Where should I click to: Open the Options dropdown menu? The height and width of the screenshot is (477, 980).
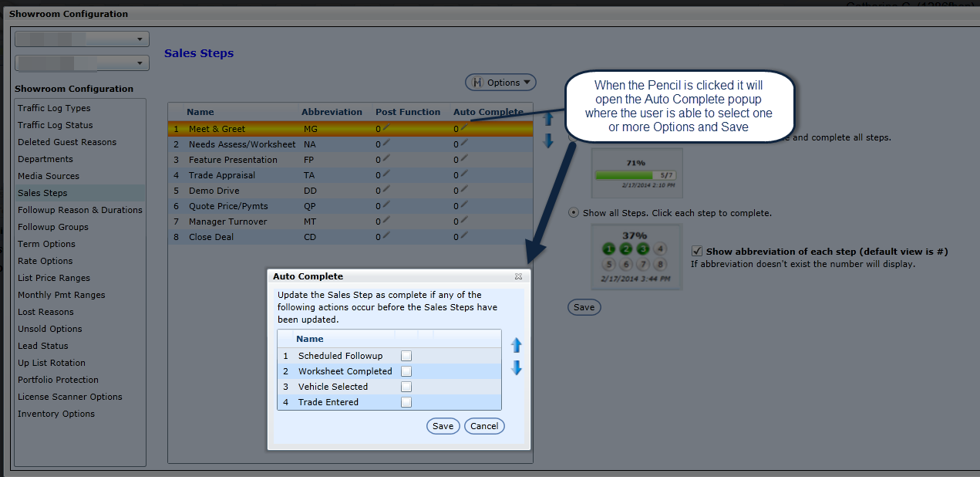pos(500,83)
